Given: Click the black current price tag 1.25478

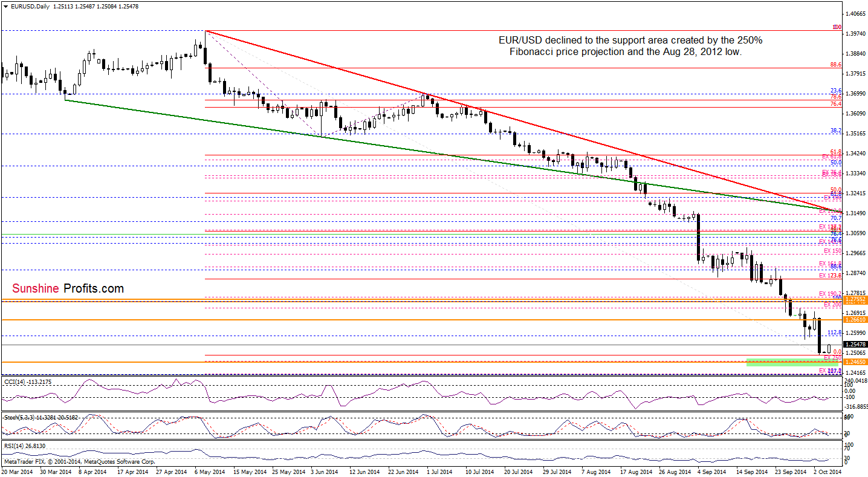Looking at the screenshot, I should [x=855, y=344].
